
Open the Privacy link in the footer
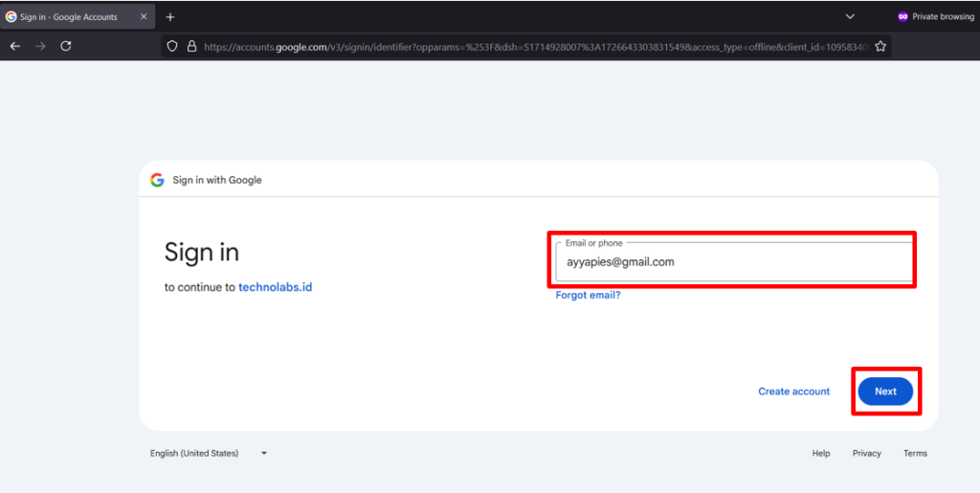coord(866,454)
